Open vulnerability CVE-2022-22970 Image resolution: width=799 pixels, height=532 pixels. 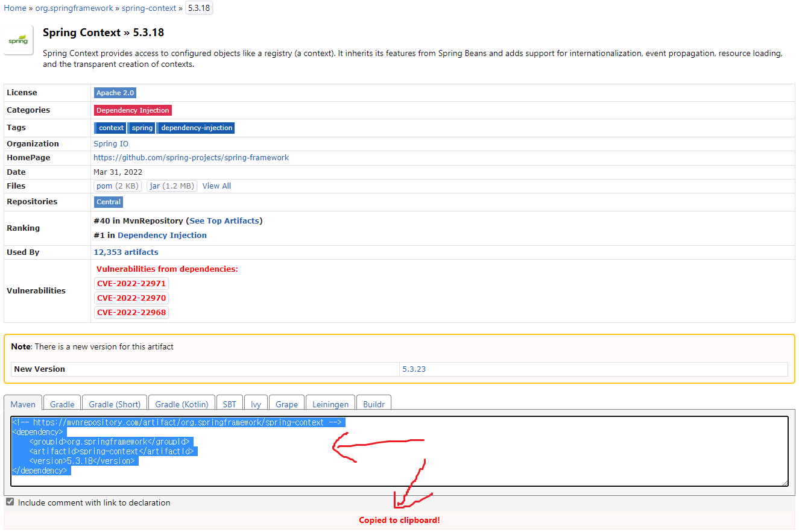pyautogui.click(x=131, y=298)
